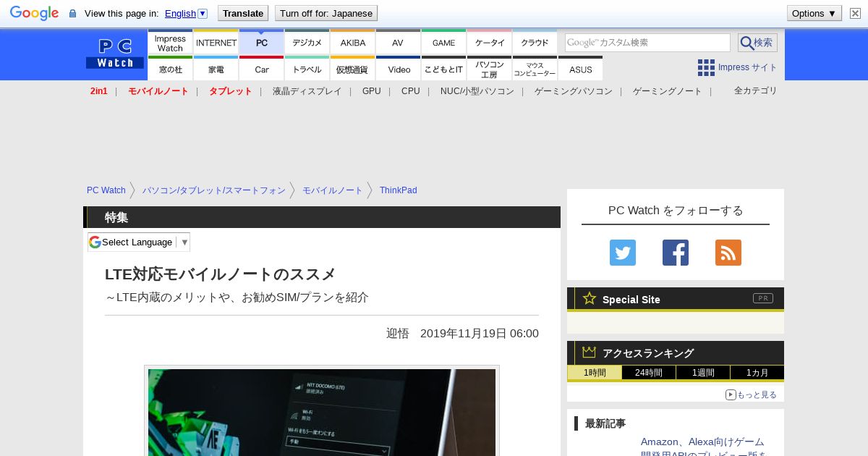Viewport: 868px width, 456px height.
Task: Open the 家電 nav tab
Action: (216, 69)
